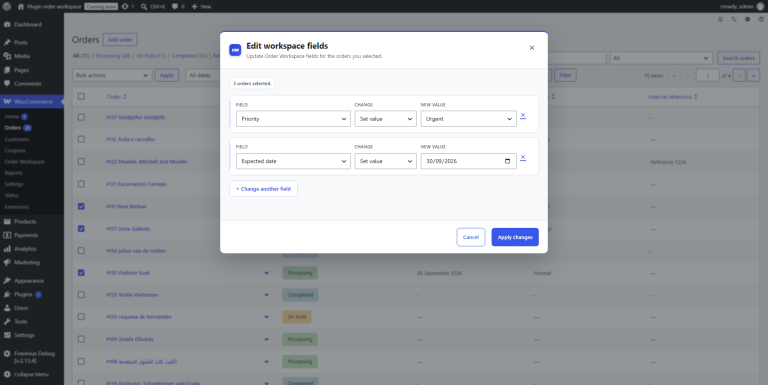This screenshot has height=385, width=768.
Task: Click the Filter button on the Orders page
Action: 565,75
